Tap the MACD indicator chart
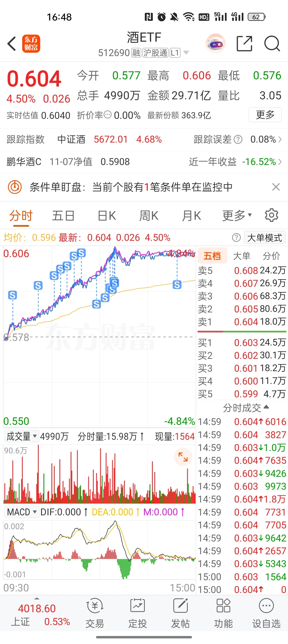This screenshot has width=288, height=644. [x=99, y=549]
